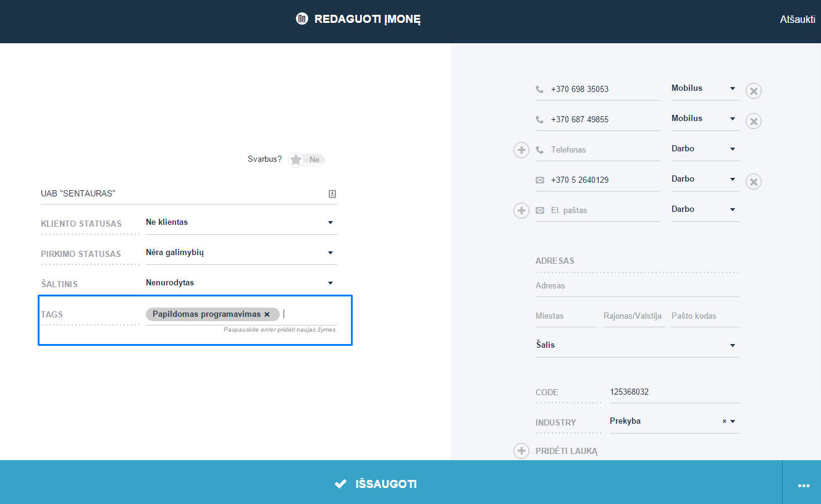The image size is (821, 504).
Task: Toggle the Svarbus star switch
Action: pos(306,160)
